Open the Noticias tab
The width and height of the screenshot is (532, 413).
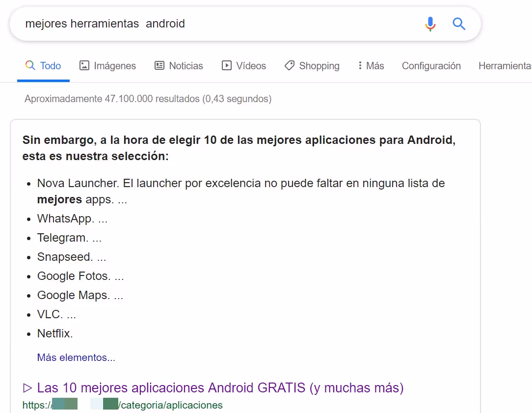[179, 65]
